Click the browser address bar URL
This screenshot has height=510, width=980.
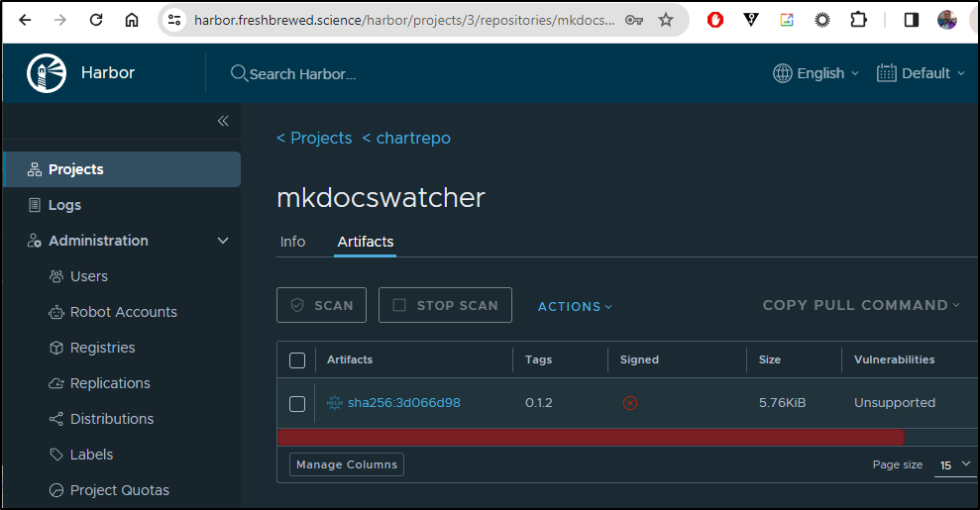pyautogui.click(x=403, y=20)
